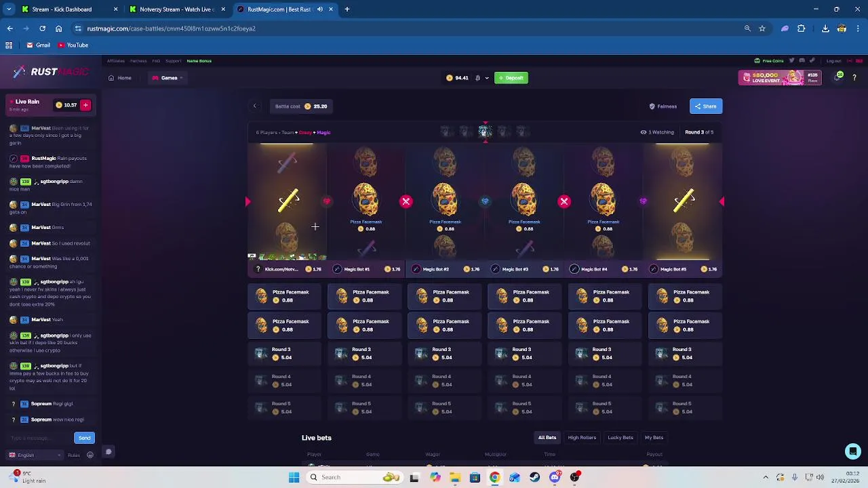
Task: Expand the currency dropdown next to balance
Action: 486,78
